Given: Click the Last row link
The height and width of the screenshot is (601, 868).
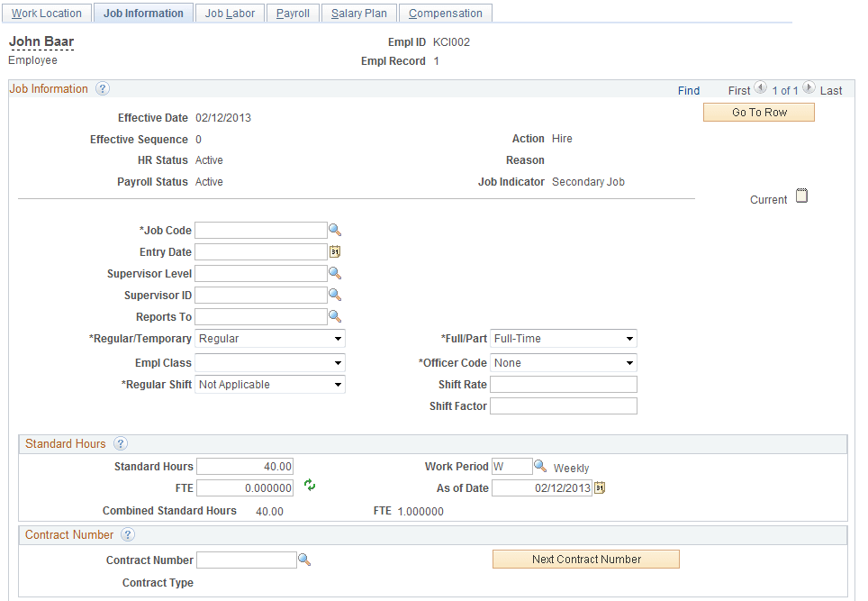Looking at the screenshot, I should (831, 91).
